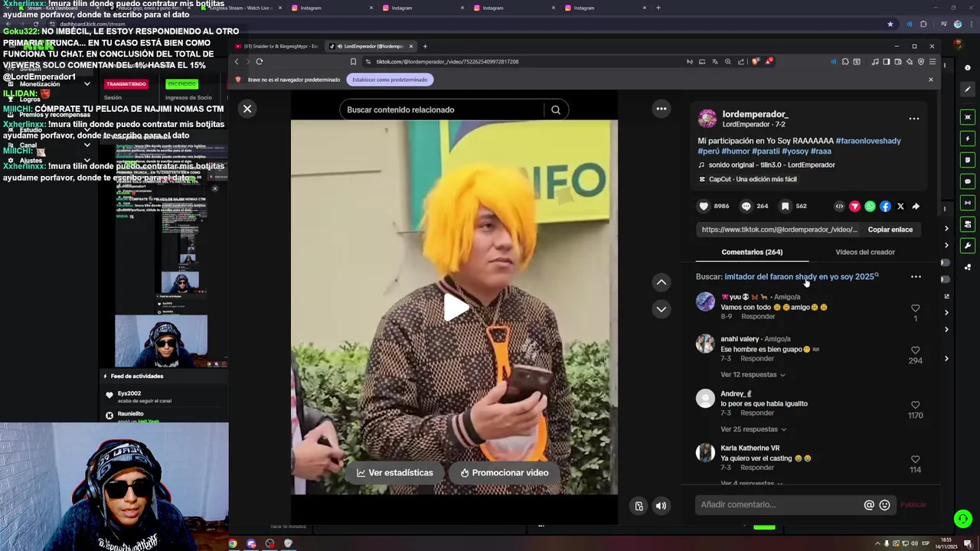
Task: Open the taskbar hidden icons chevron
Action: [x=877, y=544]
